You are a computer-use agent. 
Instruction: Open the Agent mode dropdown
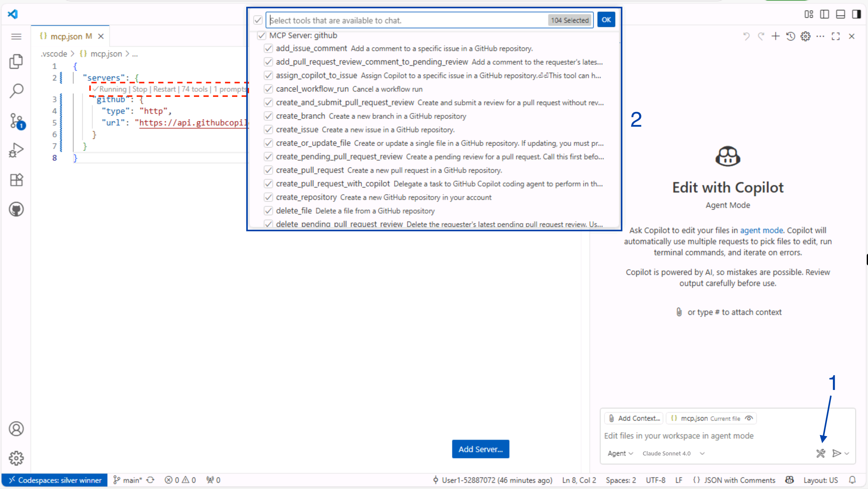[x=620, y=453]
